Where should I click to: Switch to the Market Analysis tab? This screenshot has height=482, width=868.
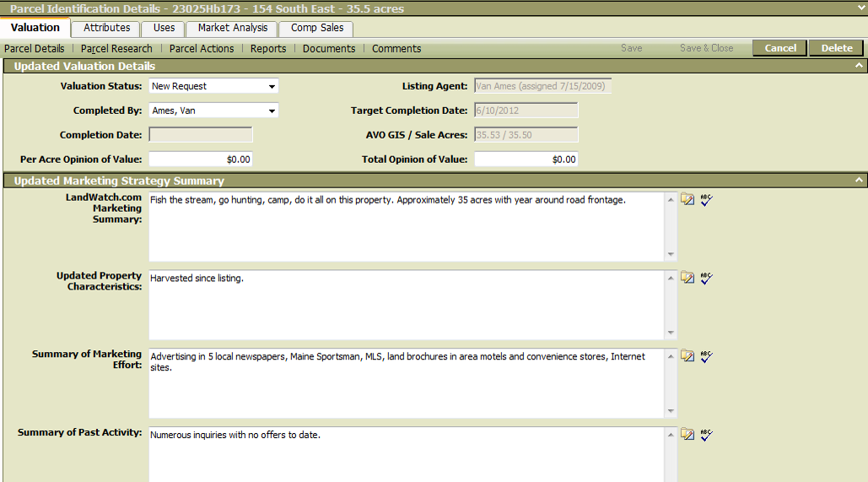232,28
